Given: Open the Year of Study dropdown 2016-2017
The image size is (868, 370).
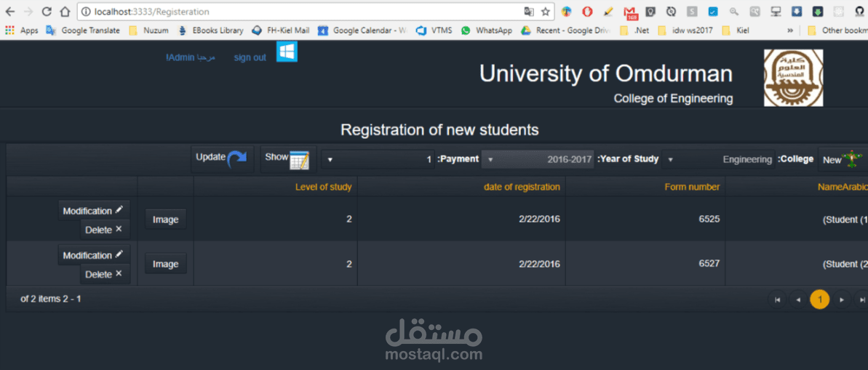Looking at the screenshot, I should pyautogui.click(x=538, y=159).
